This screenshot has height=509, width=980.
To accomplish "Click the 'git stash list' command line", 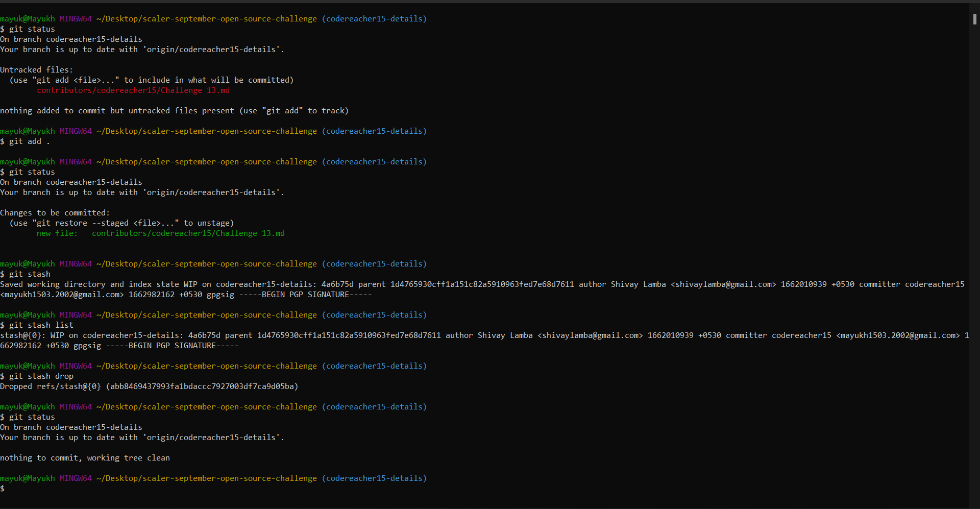I will tap(37, 325).
